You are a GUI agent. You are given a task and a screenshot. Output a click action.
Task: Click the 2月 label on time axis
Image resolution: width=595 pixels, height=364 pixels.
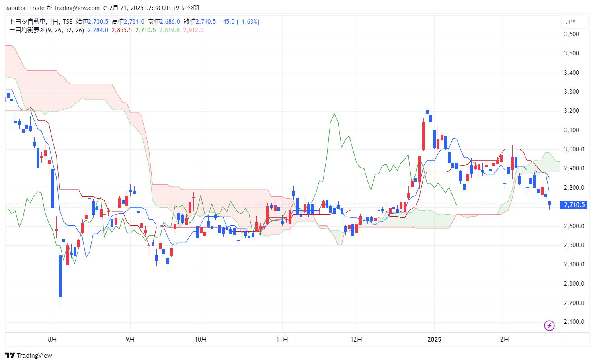tap(505, 339)
